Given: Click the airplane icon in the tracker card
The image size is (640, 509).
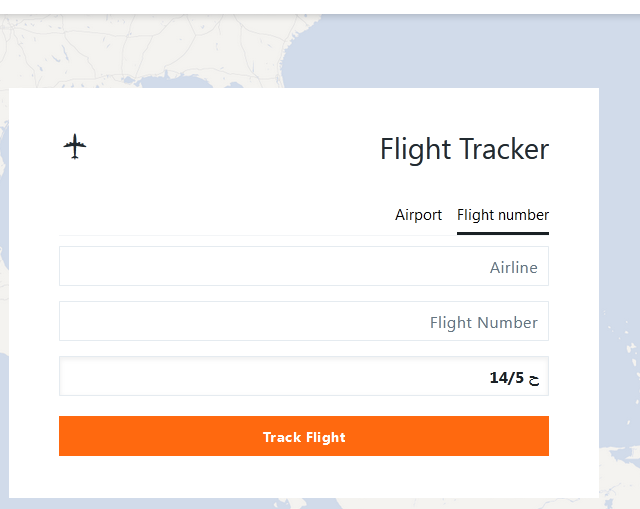Looking at the screenshot, I should [75, 148].
